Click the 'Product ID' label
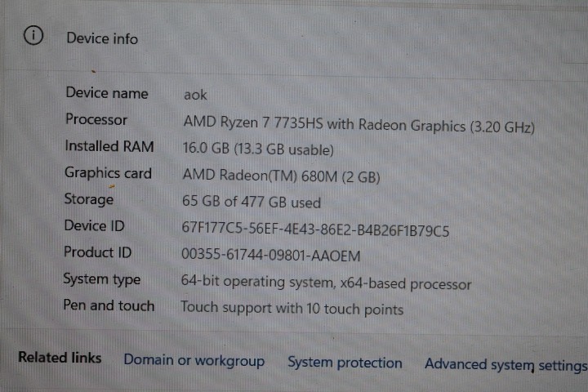The width and height of the screenshot is (588, 392). (x=97, y=252)
